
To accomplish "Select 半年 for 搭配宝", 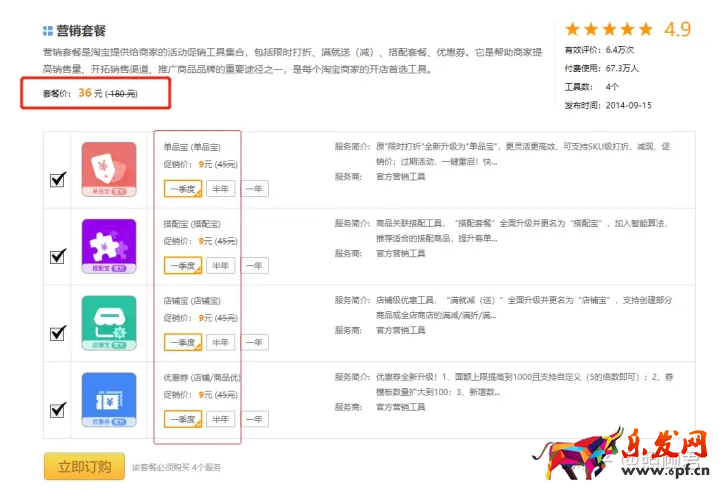I will (220, 265).
